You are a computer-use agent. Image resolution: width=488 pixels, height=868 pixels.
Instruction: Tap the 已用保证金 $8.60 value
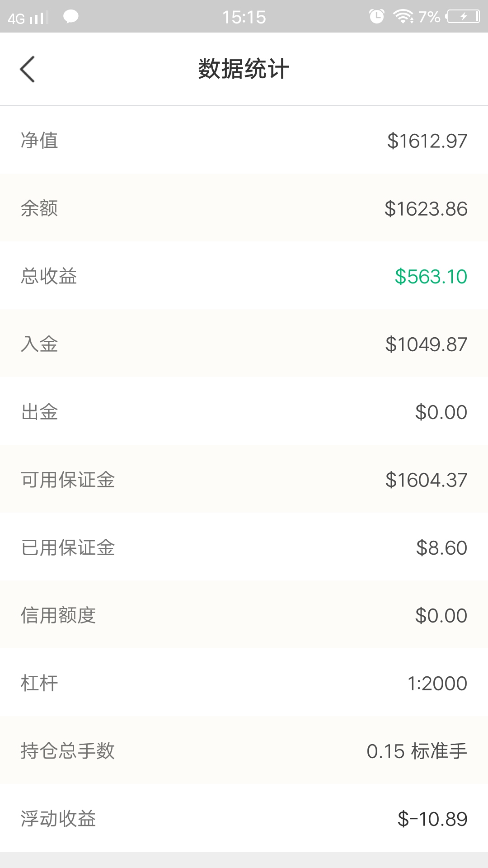(x=441, y=547)
